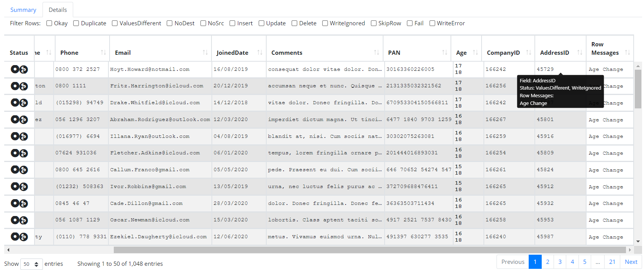Click the status icon for Abraham.Rodriguez row
The height and width of the screenshot is (270, 644).
(x=19, y=119)
